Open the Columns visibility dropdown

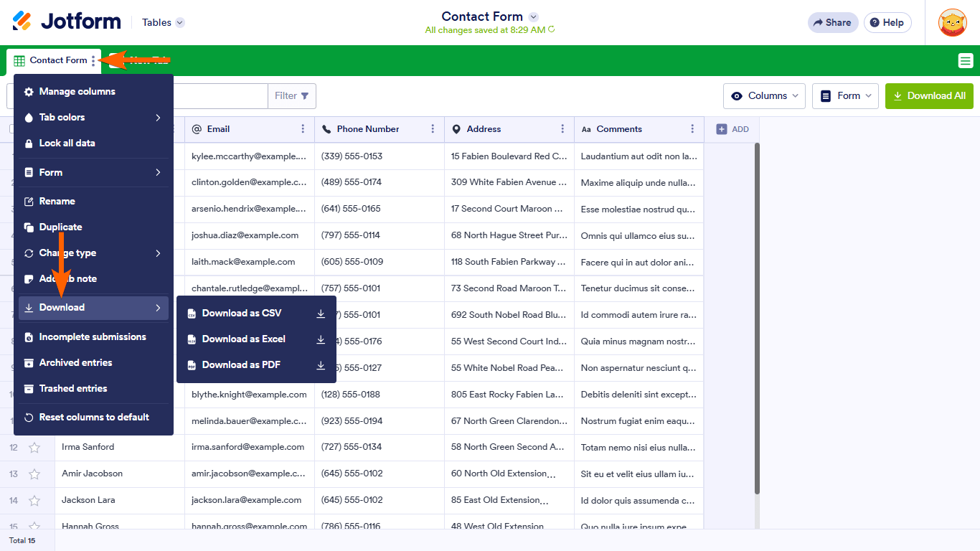click(764, 96)
